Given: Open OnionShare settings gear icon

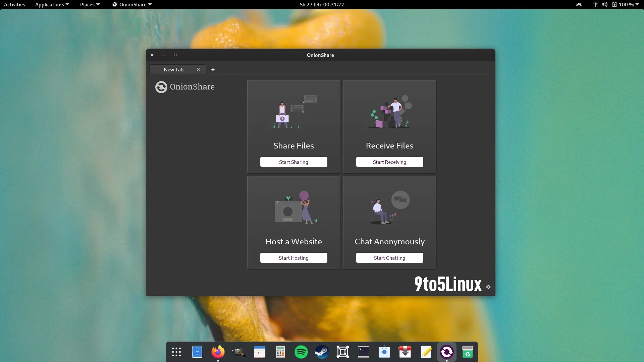Looking at the screenshot, I should coord(488,287).
